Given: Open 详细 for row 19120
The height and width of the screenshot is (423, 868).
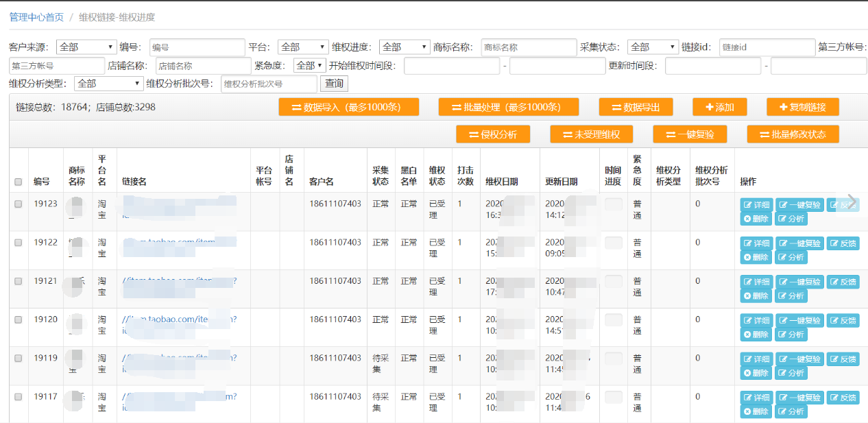Looking at the screenshot, I should pos(756,320).
